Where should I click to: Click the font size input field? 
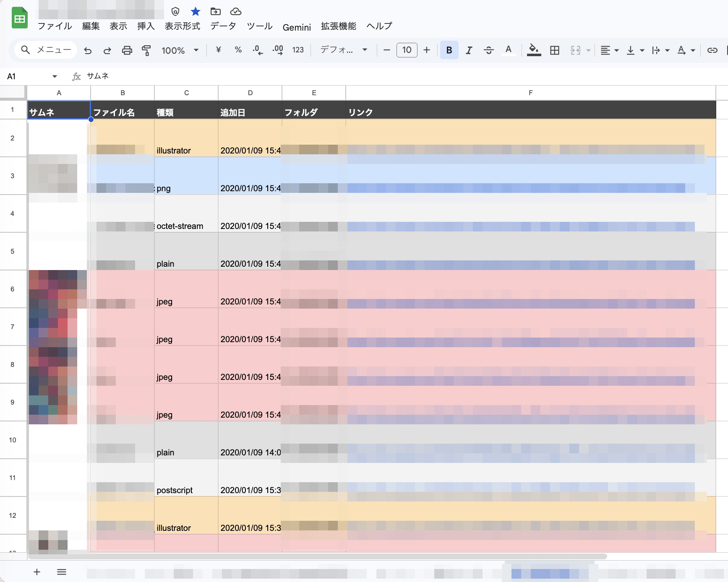[x=407, y=50]
